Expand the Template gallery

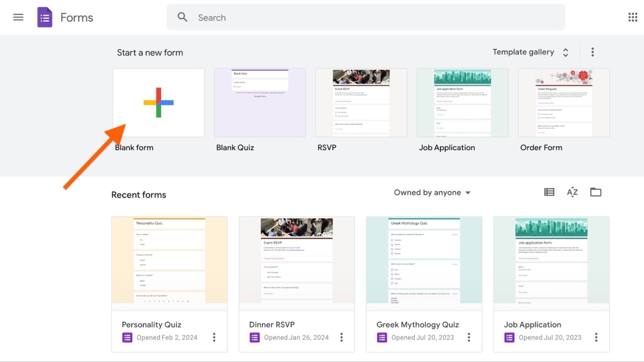[x=530, y=52]
